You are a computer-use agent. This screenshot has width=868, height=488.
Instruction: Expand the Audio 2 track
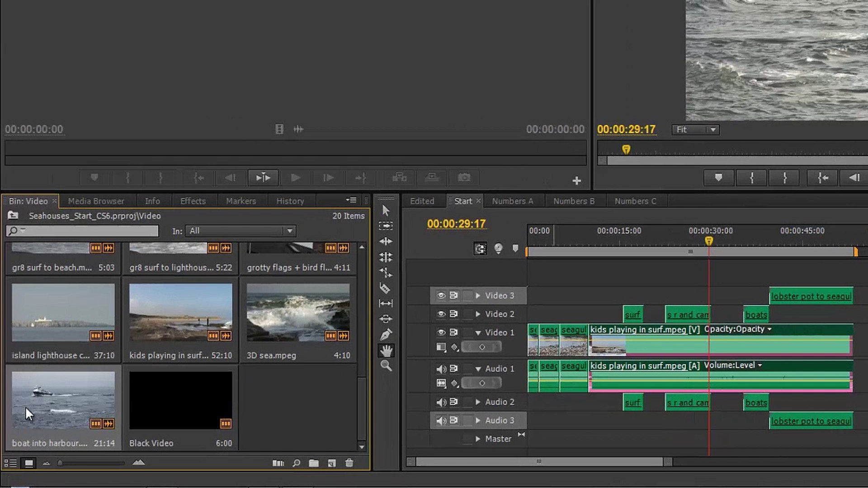[478, 402]
